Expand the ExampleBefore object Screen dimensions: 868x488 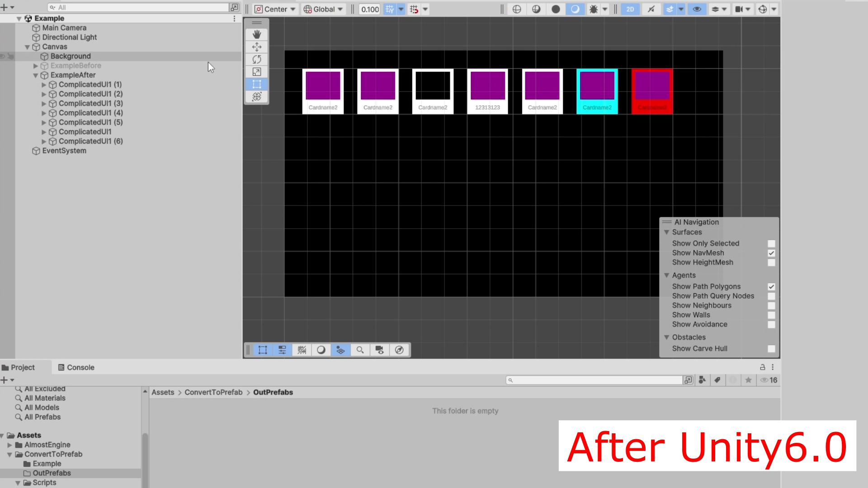36,66
